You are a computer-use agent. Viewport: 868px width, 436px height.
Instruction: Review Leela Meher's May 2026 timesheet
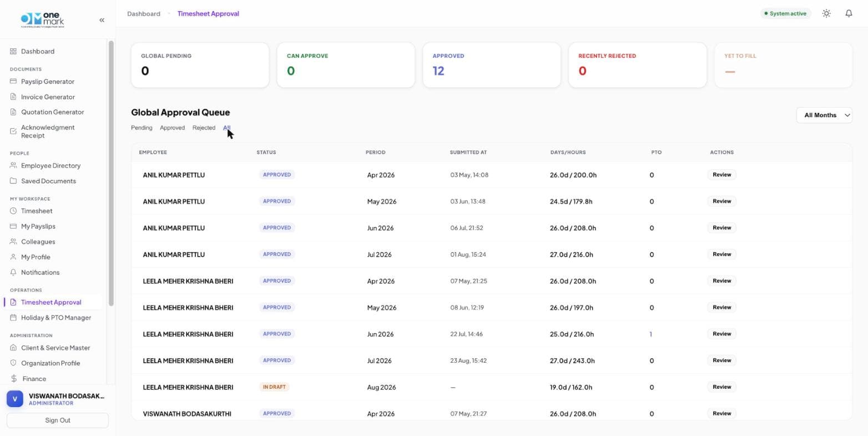[x=721, y=307]
